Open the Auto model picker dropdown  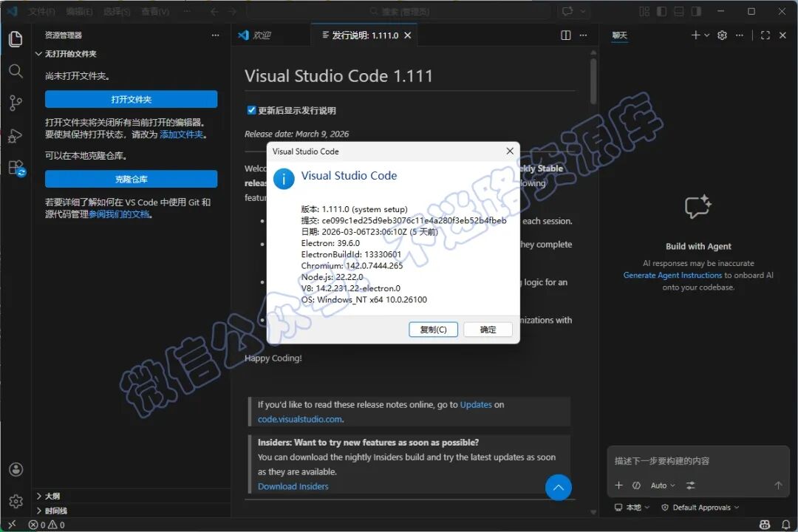[x=663, y=485]
